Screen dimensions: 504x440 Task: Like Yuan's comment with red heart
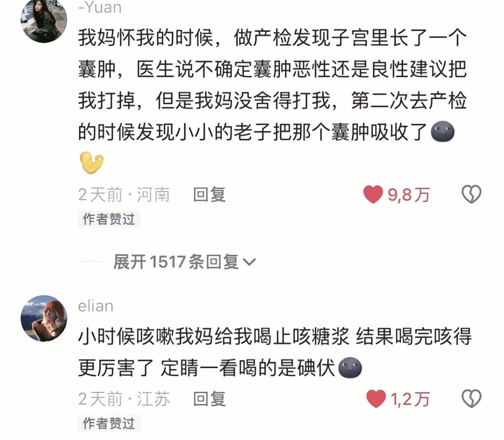373,194
